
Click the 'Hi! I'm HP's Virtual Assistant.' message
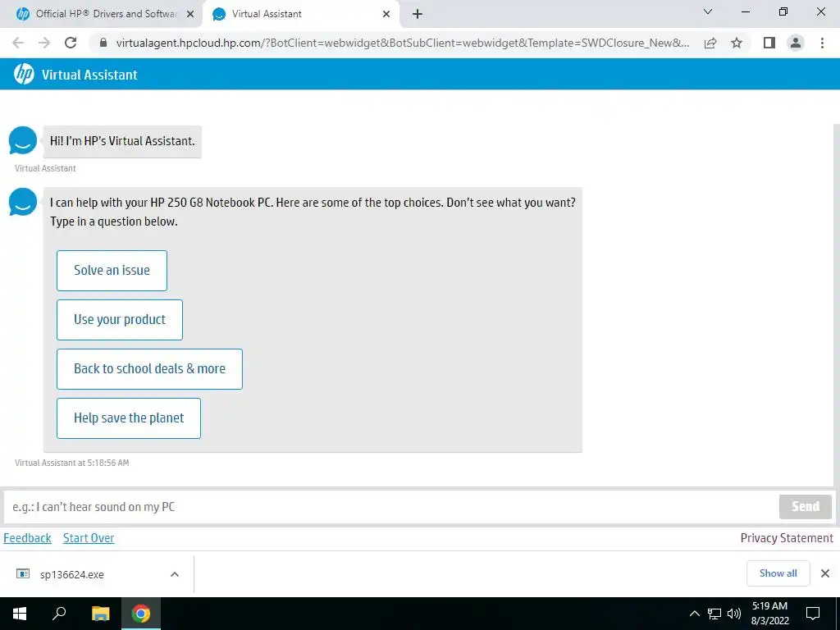coord(122,141)
